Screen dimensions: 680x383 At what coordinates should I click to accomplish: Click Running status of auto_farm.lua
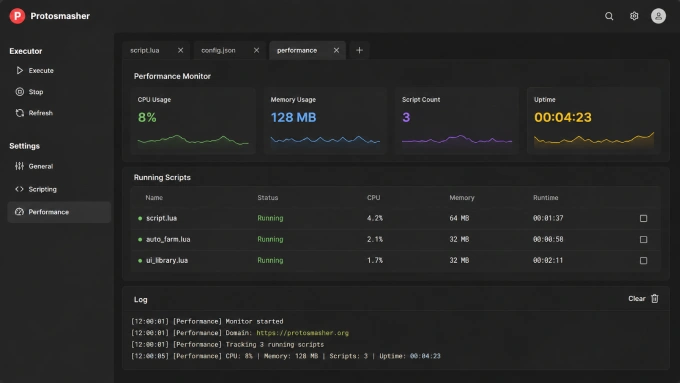coord(270,239)
